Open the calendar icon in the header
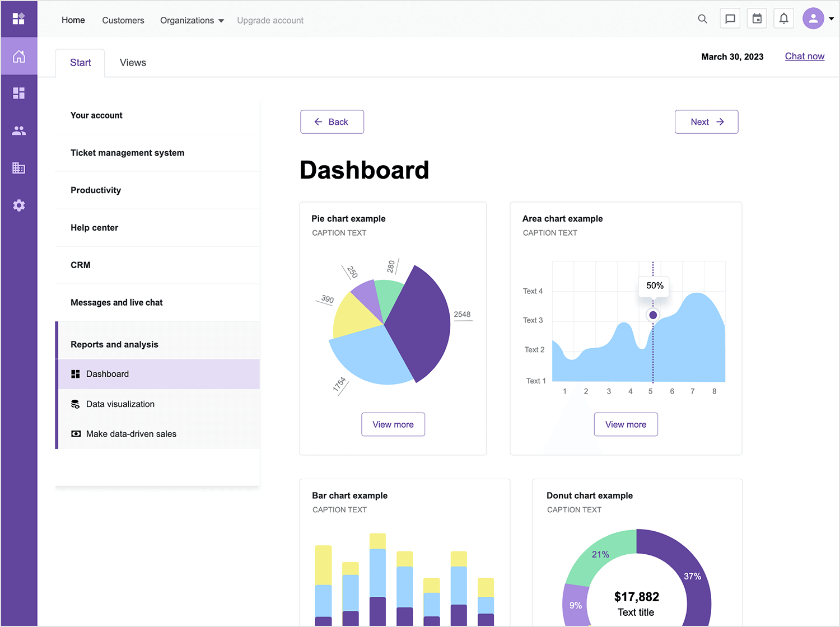 (x=757, y=18)
